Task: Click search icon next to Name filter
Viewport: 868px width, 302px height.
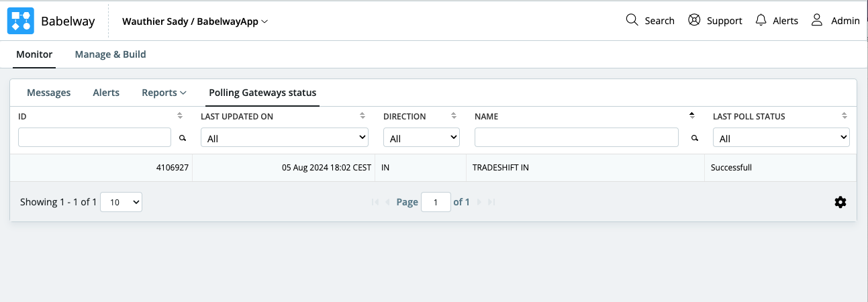Action: coord(694,138)
